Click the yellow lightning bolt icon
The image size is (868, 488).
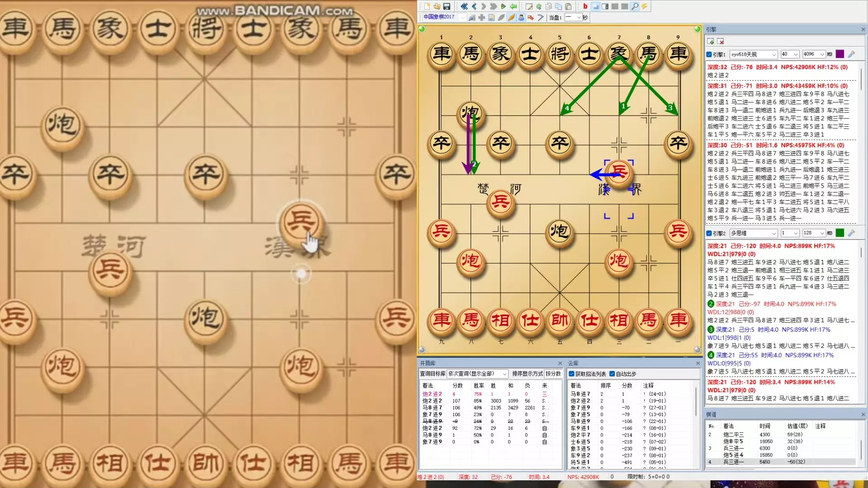(x=644, y=6)
